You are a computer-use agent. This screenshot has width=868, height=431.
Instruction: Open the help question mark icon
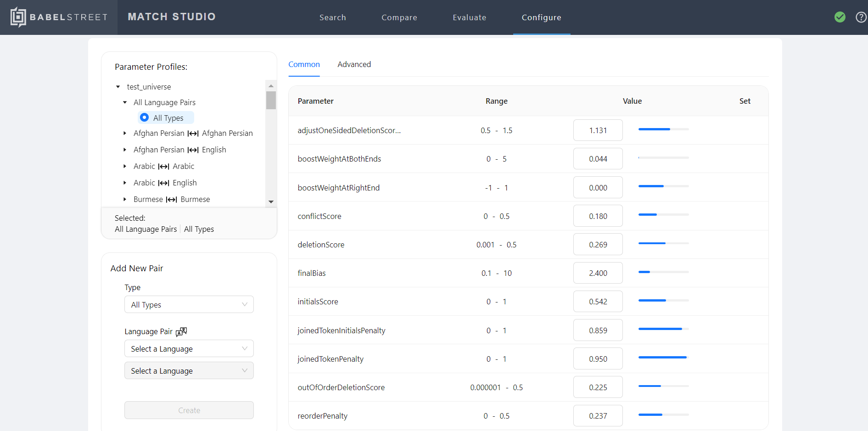point(862,17)
